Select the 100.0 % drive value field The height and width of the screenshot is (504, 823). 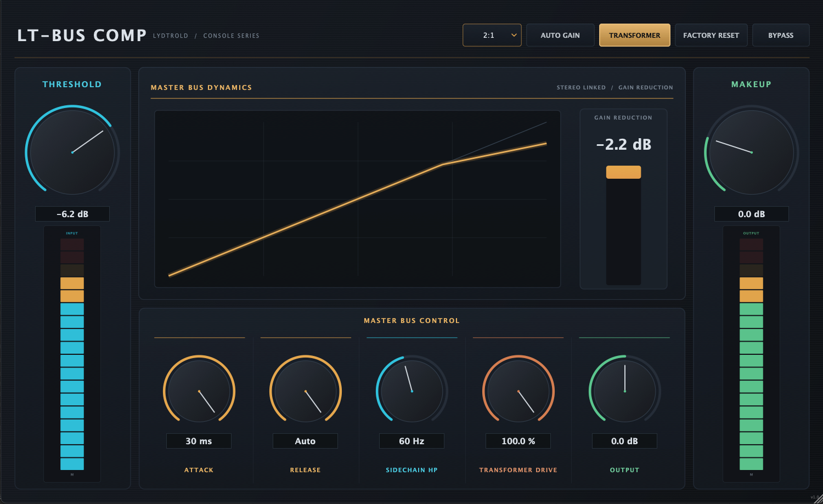518,441
